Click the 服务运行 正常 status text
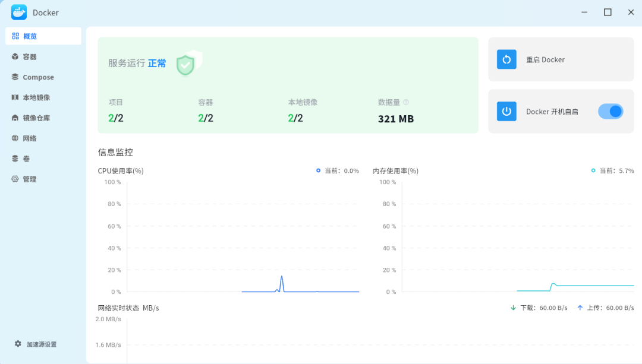Image resolution: width=642 pixels, height=364 pixels. 137,64
